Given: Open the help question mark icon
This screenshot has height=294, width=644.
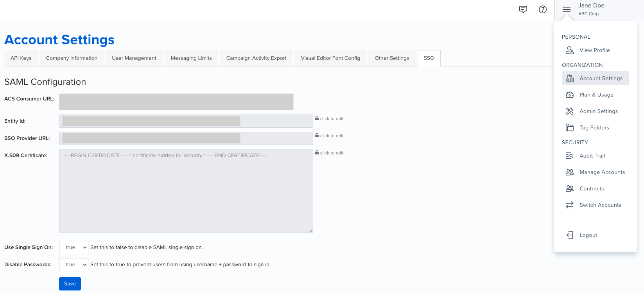Looking at the screenshot, I should click(x=543, y=9).
